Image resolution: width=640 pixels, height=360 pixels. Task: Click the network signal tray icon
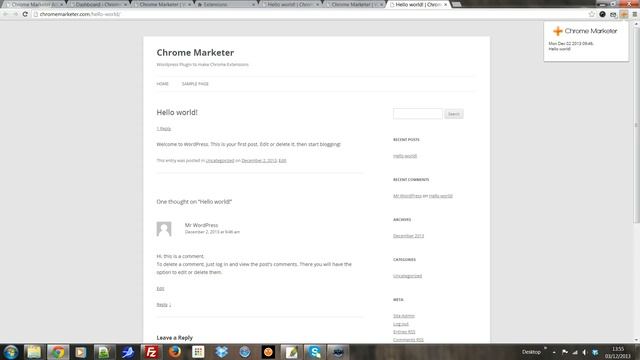(575, 352)
